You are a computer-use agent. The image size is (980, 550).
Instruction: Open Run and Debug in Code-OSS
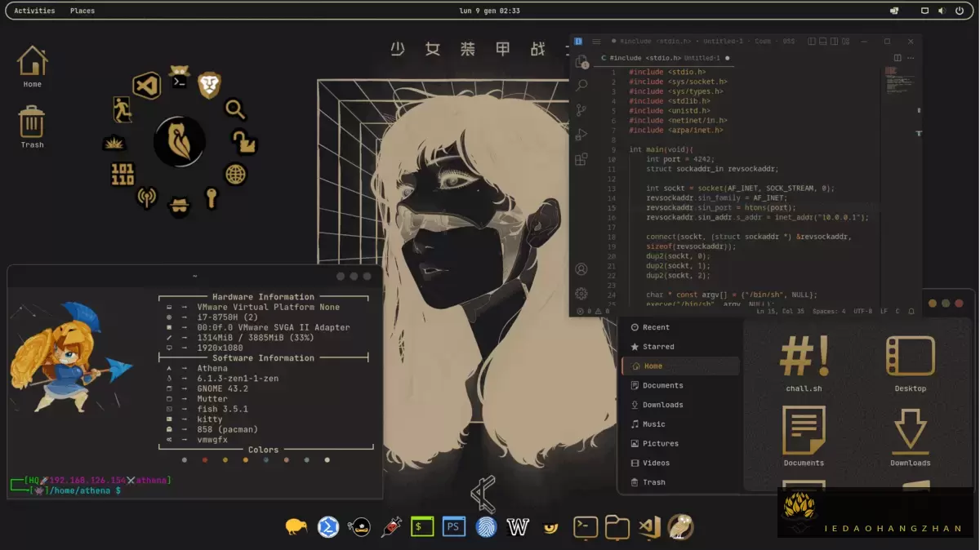[x=581, y=135]
